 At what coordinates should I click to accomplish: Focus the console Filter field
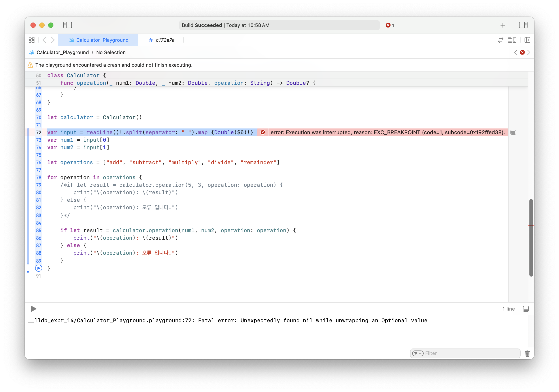point(465,353)
